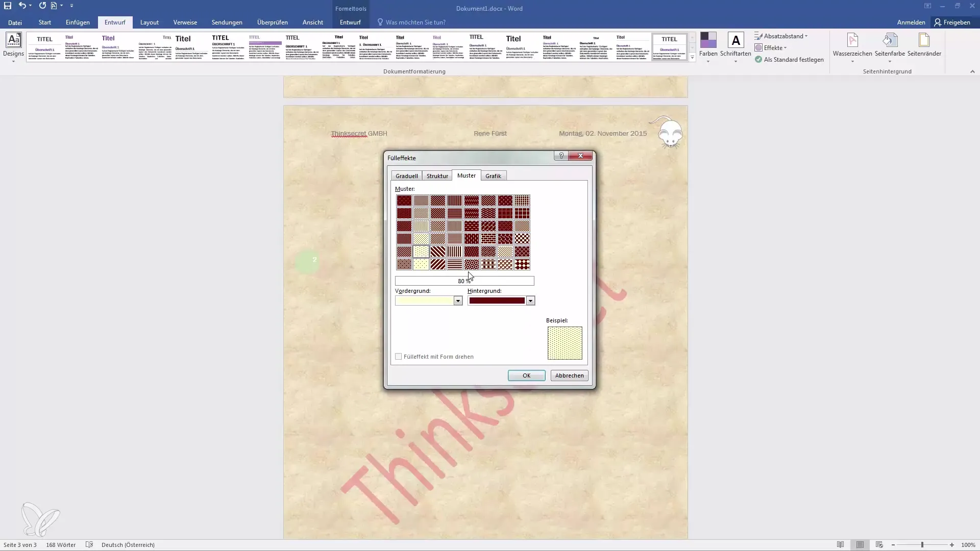The width and height of the screenshot is (980, 551).
Task: Open the Layout ribbon tab
Action: 150,22
